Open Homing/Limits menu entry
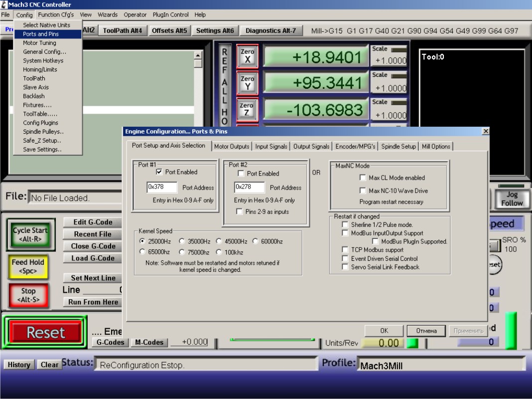Image resolution: width=532 pixels, height=399 pixels. point(40,69)
